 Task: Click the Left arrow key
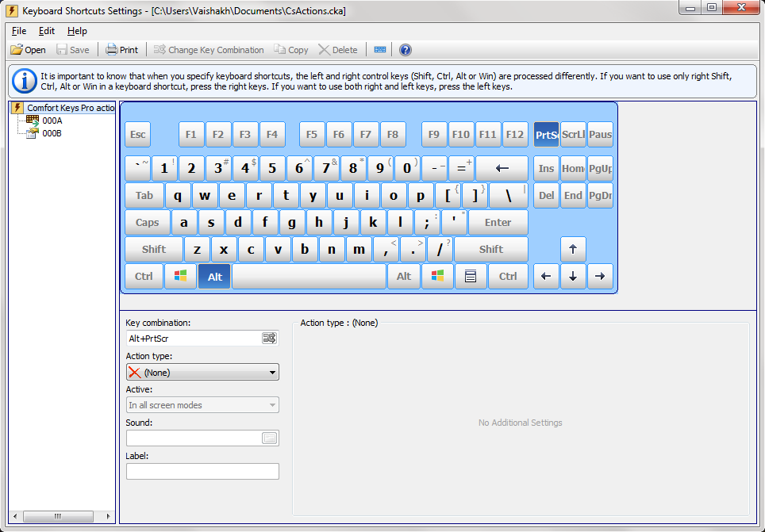pos(546,277)
